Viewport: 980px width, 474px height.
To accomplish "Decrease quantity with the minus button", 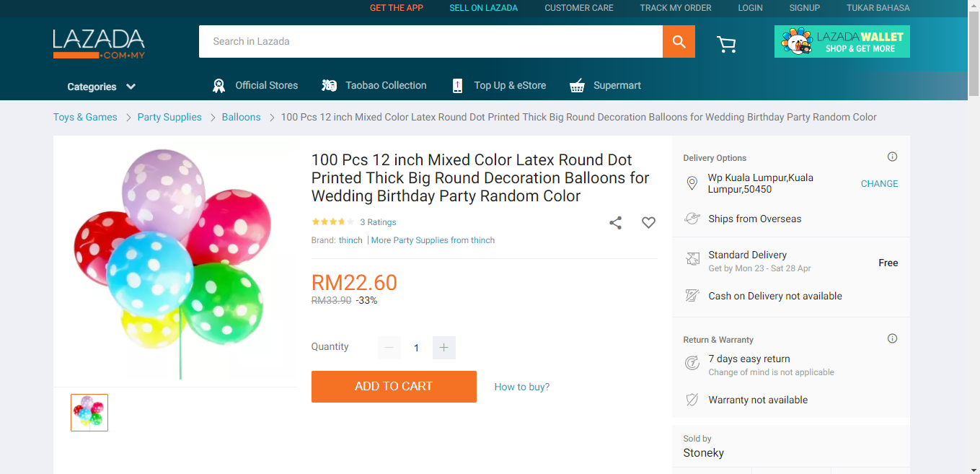I will [x=389, y=348].
